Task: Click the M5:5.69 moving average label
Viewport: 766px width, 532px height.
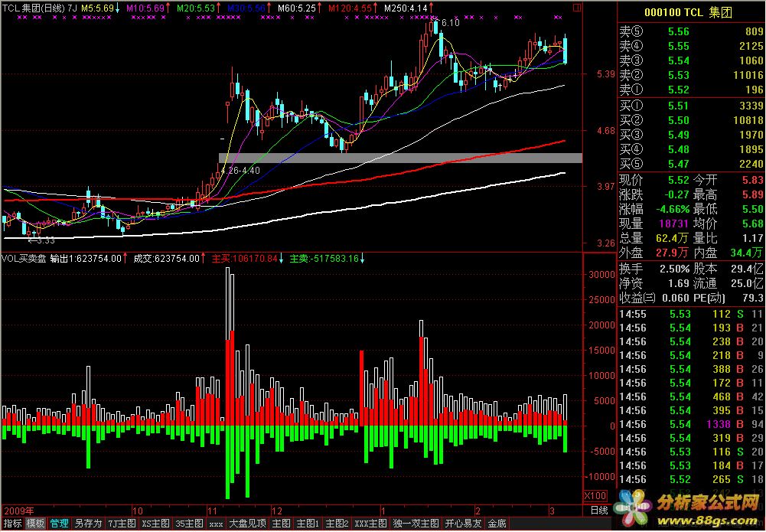Action: (x=97, y=8)
